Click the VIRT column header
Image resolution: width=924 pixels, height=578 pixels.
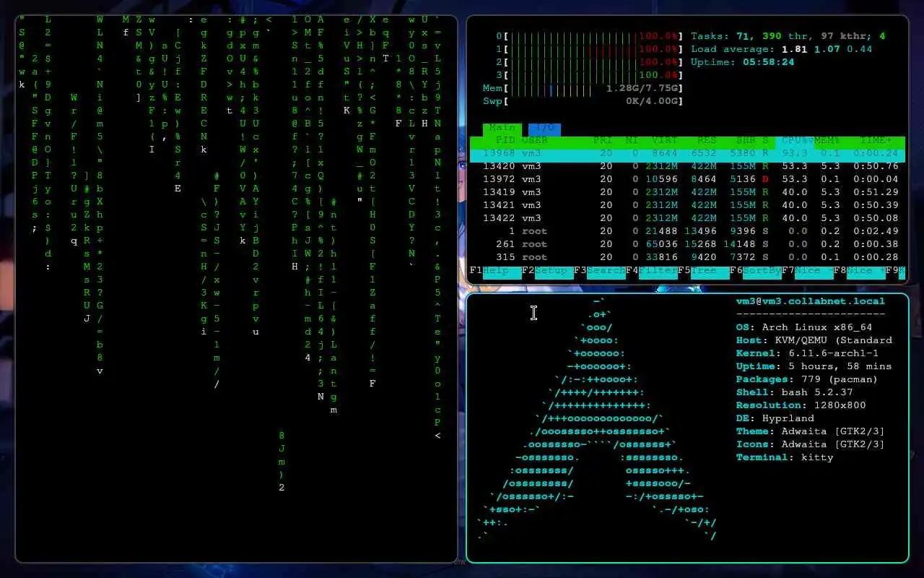click(x=665, y=140)
